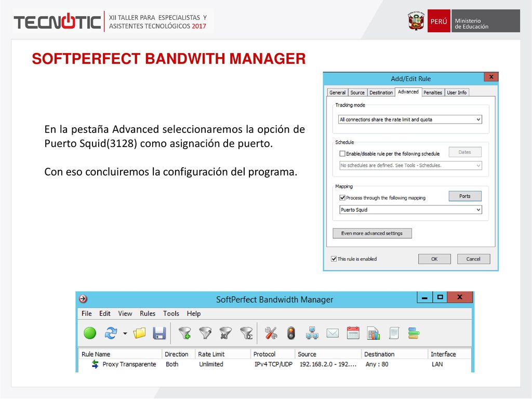
Task: Click the red arrow app icon in title bar
Action: (83, 299)
